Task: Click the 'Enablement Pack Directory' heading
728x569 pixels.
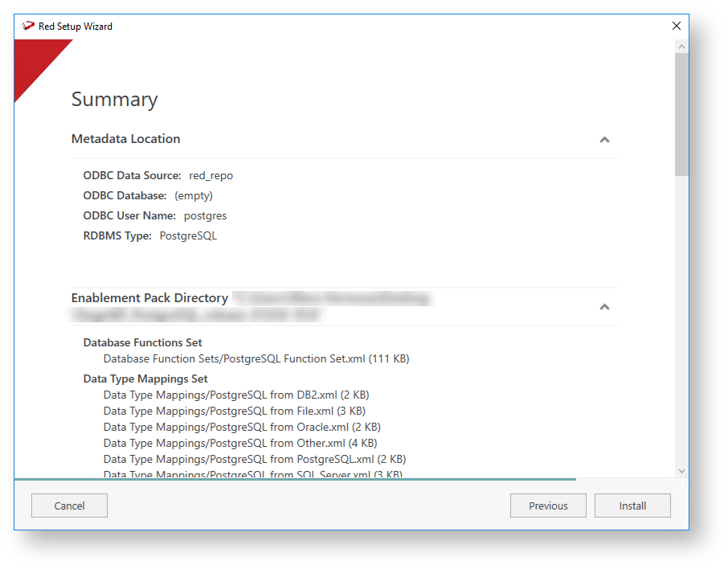Action: pos(149,297)
